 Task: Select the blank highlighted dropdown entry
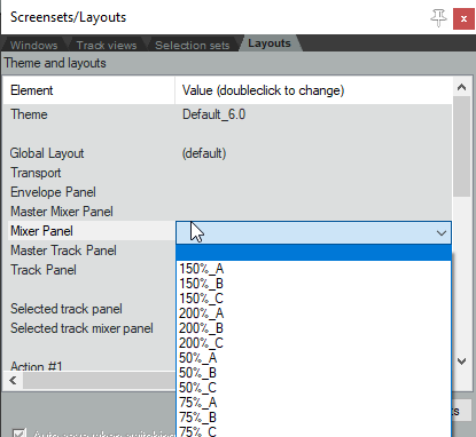click(x=314, y=253)
